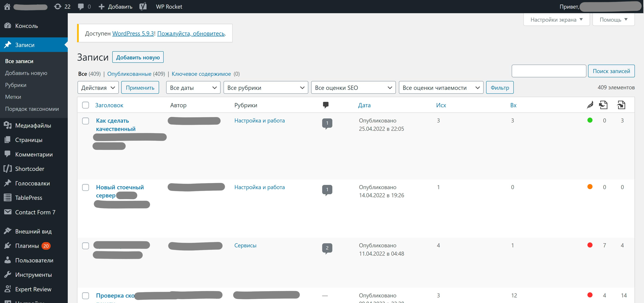This screenshot has height=303, width=644.
Task: Open the Действия bulk actions dropdown
Action: tap(98, 88)
